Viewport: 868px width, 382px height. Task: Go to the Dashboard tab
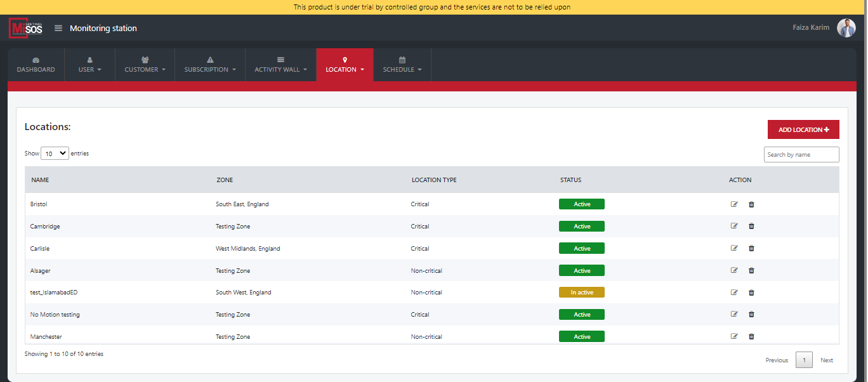(36, 65)
